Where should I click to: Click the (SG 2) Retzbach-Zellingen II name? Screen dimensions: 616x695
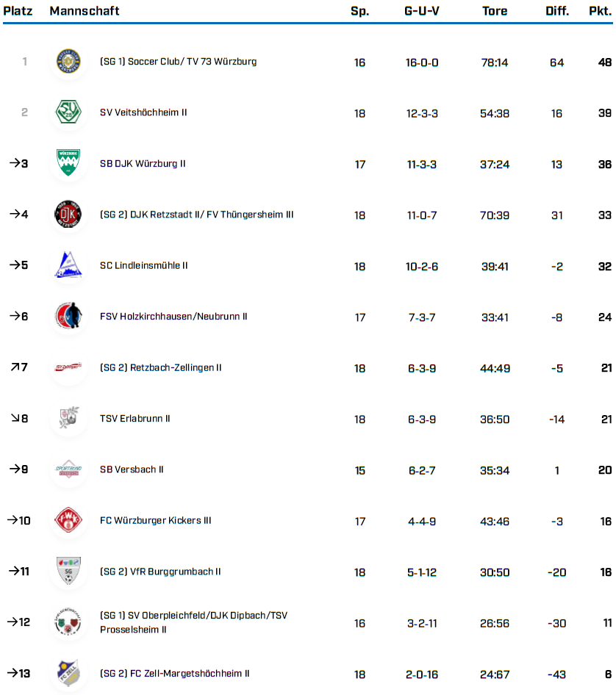(160, 368)
